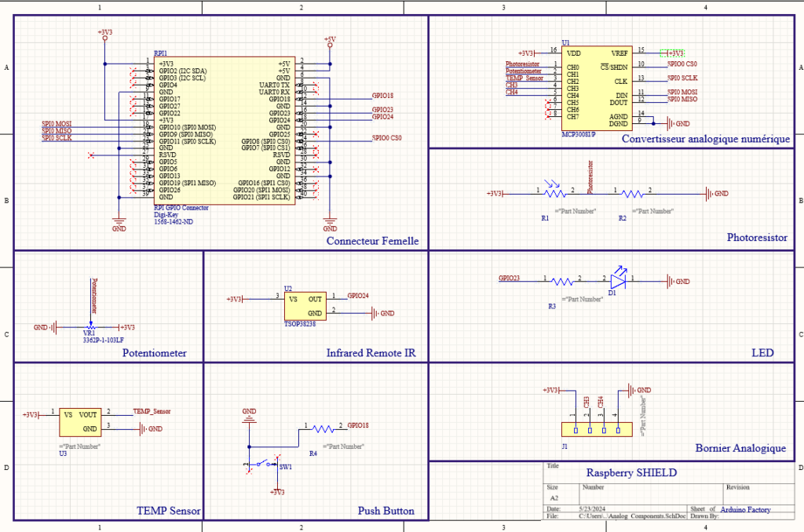Select the "Connecteur Femelle" section label
Viewport: 804px width, 532px height.
(372, 241)
